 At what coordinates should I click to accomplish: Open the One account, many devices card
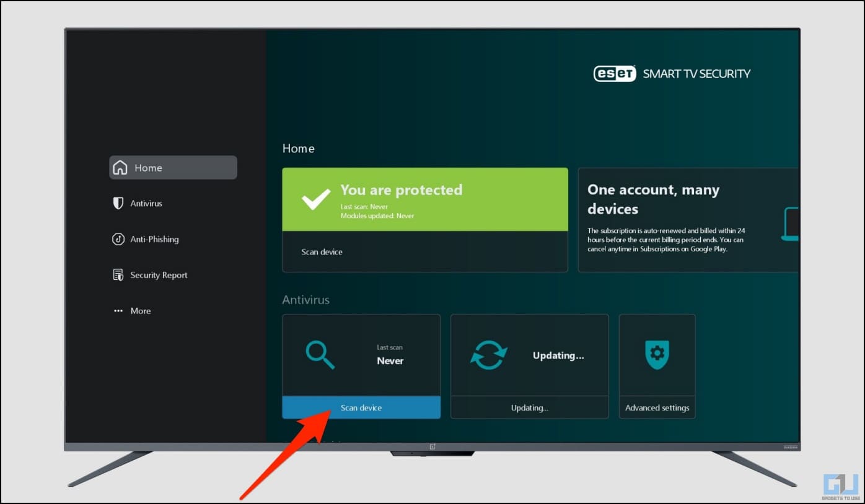pos(688,220)
